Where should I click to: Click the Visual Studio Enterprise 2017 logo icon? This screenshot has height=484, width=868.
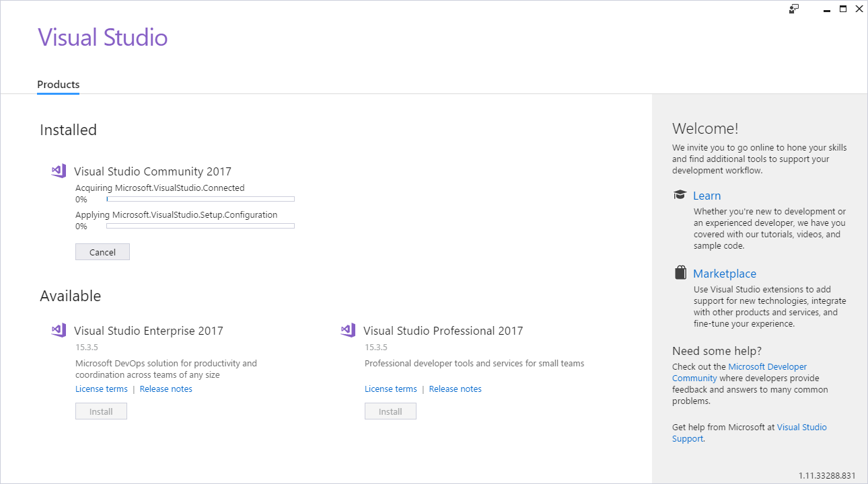coord(59,330)
